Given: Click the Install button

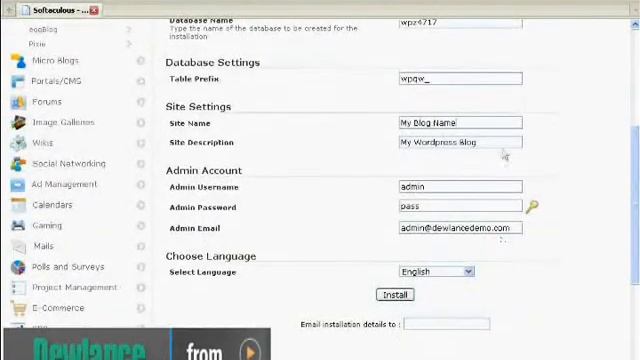Looking at the screenshot, I should 395,295.
